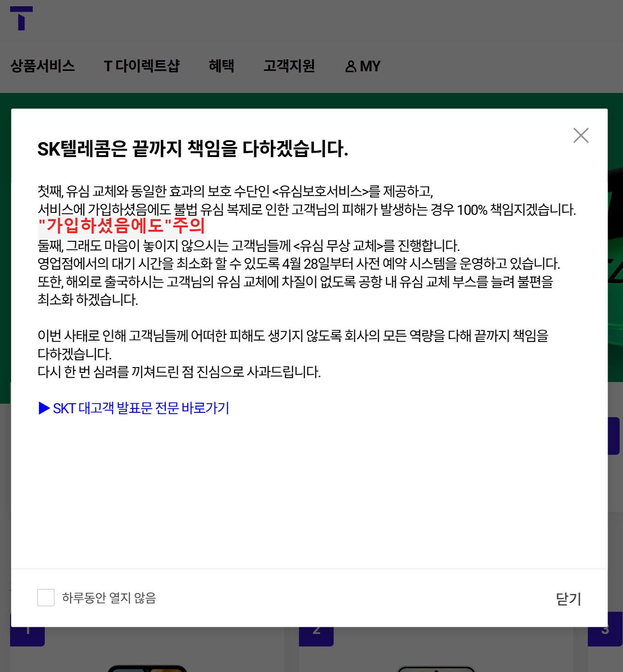Screen dimensions: 623x672
Task: Check the 하루동안 열지 않음 checkbox
Action: pos(46,597)
